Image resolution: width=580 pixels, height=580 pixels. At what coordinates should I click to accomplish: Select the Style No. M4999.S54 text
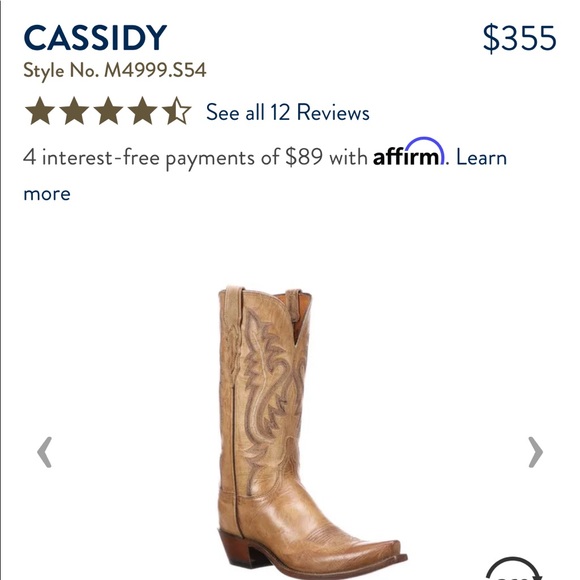coord(115,70)
